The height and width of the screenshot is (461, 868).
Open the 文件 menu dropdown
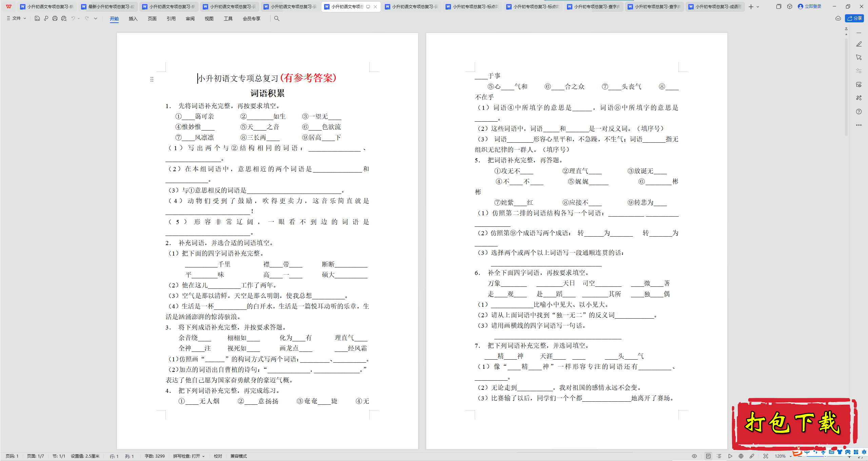pyautogui.click(x=16, y=18)
